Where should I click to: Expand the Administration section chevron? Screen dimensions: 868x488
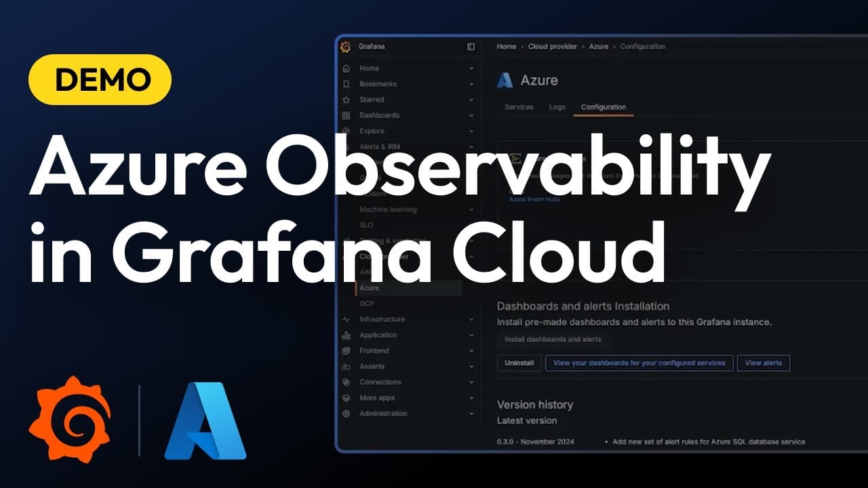tap(471, 413)
